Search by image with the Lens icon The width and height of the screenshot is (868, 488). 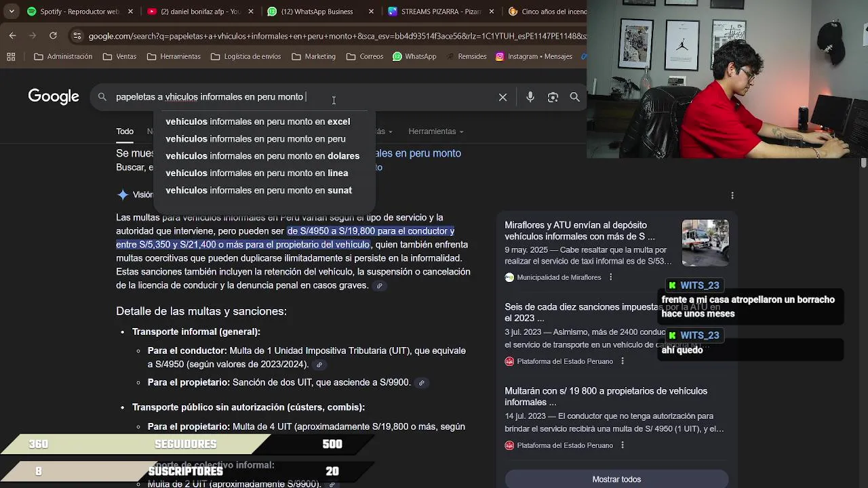[553, 97]
